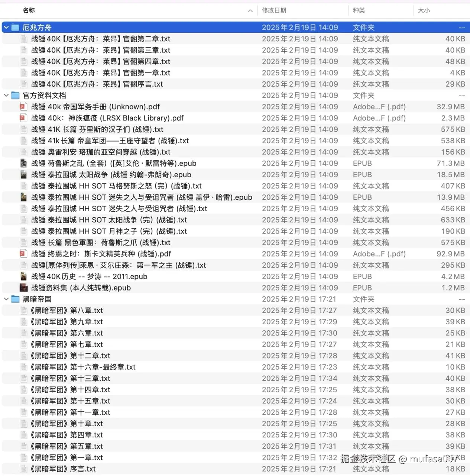The width and height of the screenshot is (470, 476).
Task: Click the 32.9 MB size value
Action: 451,107
